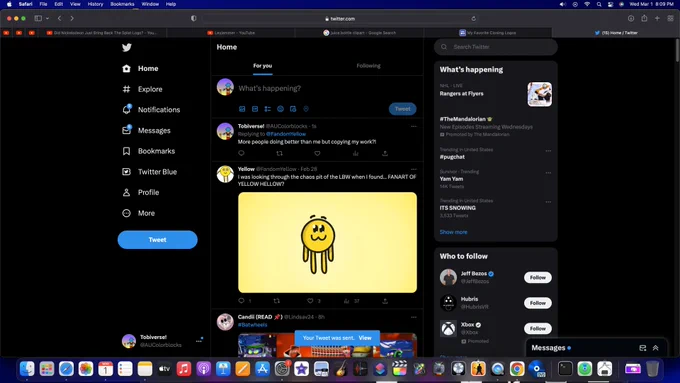Open more options for Yam Yam trend
680x383 pixels.
[548, 173]
